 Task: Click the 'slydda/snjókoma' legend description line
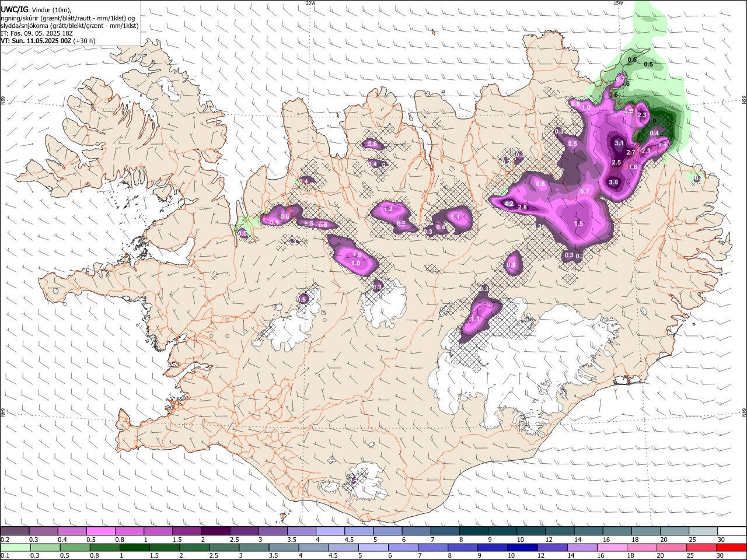pyautogui.click(x=69, y=26)
